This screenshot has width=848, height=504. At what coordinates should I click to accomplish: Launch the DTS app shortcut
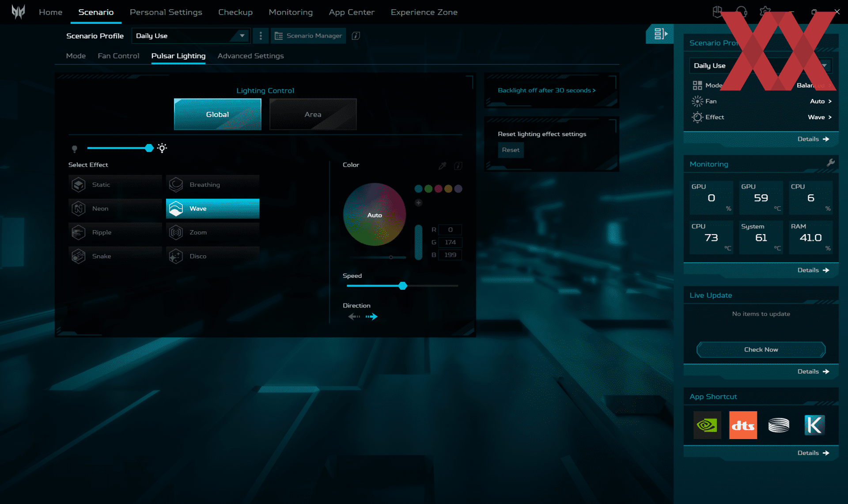[x=743, y=425]
